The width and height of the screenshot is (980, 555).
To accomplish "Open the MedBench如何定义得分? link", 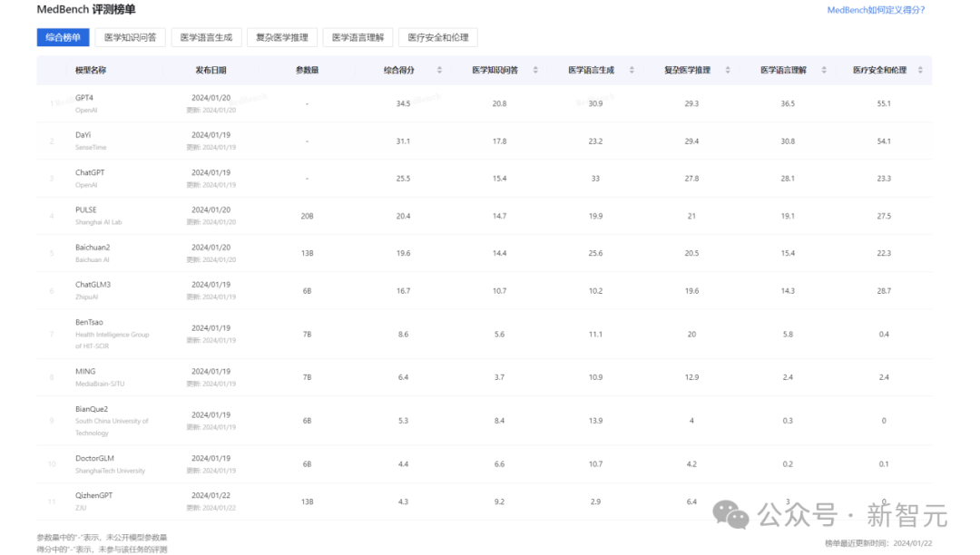I will click(876, 10).
